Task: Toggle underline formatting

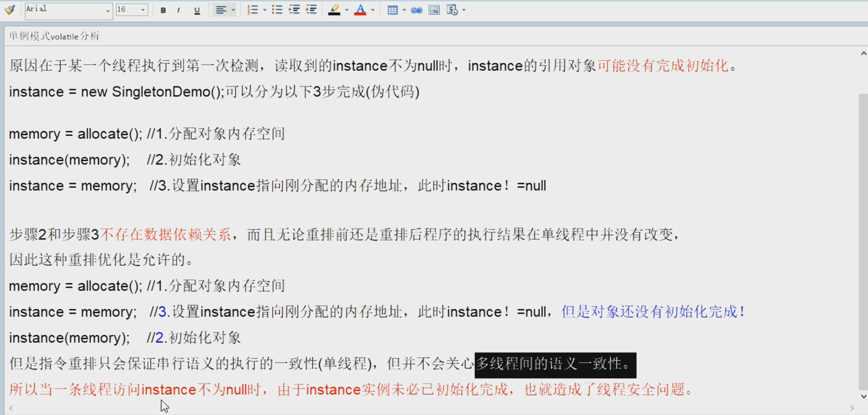Action: pos(197,10)
